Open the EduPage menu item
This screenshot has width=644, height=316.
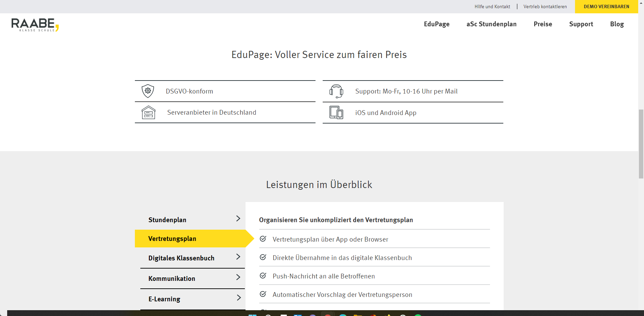pos(437,24)
